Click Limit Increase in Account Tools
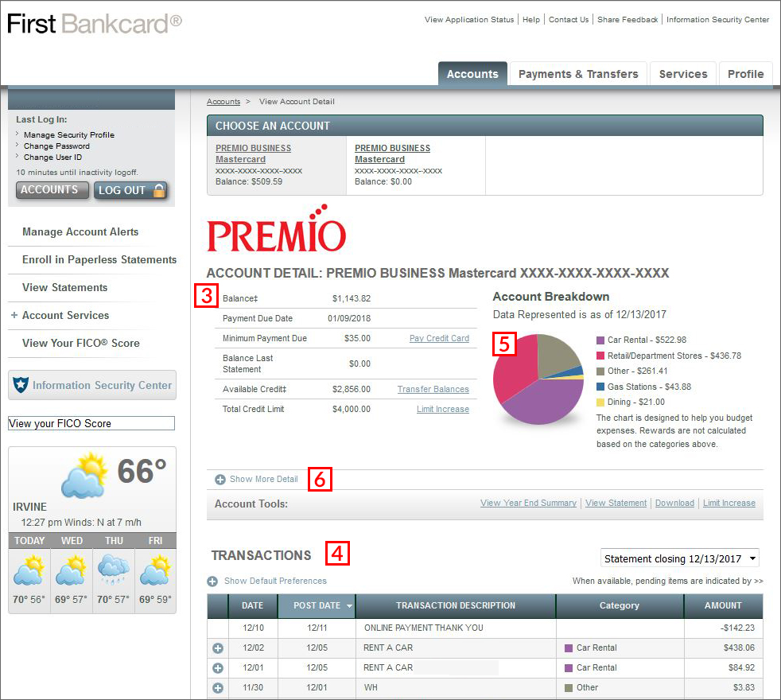The height and width of the screenshot is (700, 781). click(729, 503)
